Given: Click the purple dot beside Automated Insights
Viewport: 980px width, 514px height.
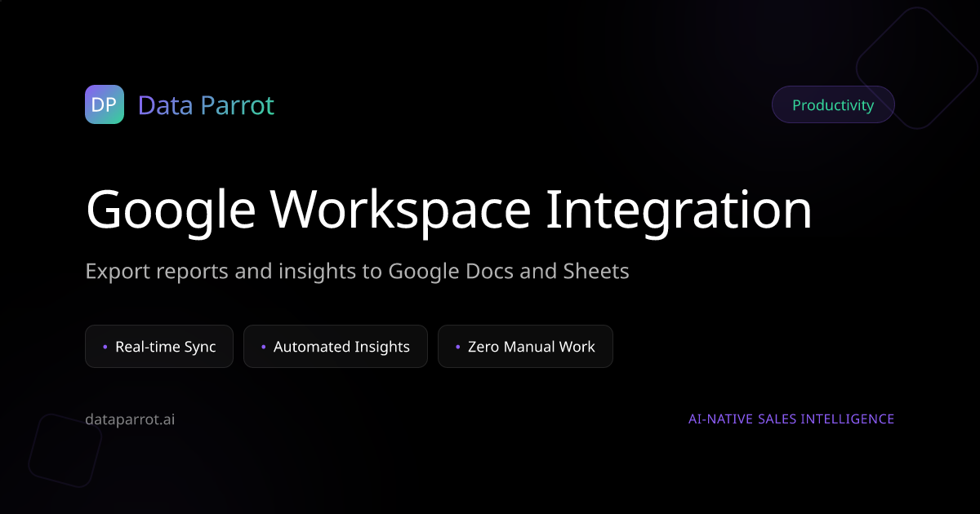Looking at the screenshot, I should (x=264, y=347).
